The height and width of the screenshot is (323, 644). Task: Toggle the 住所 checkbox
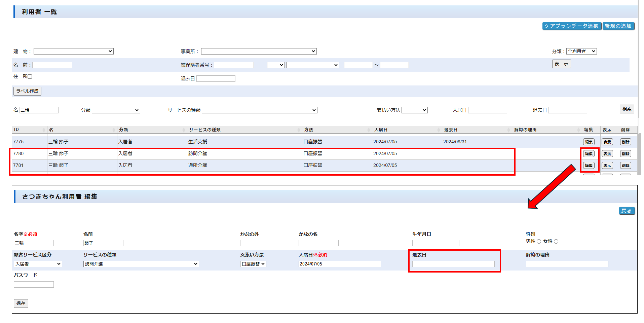click(x=30, y=77)
